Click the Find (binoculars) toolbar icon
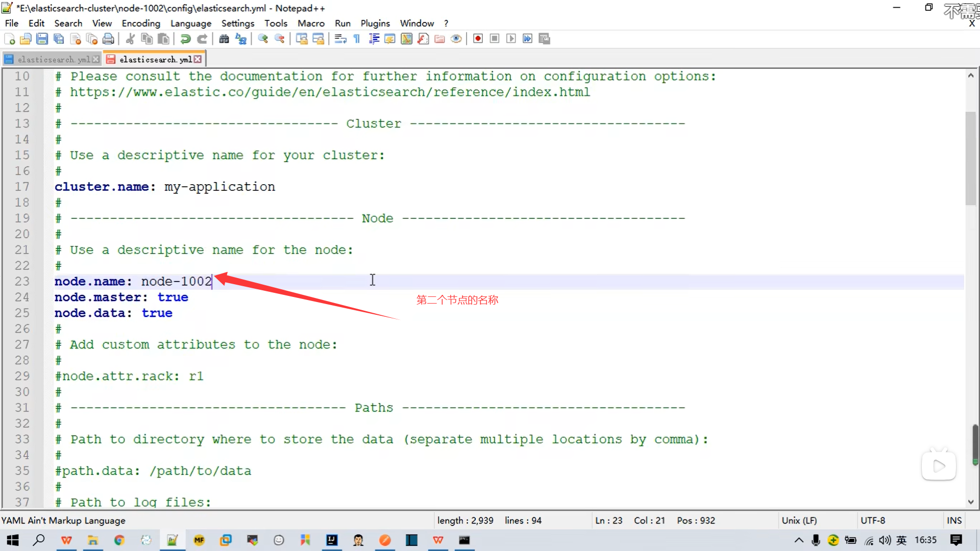Image resolution: width=980 pixels, height=551 pixels. (x=224, y=39)
